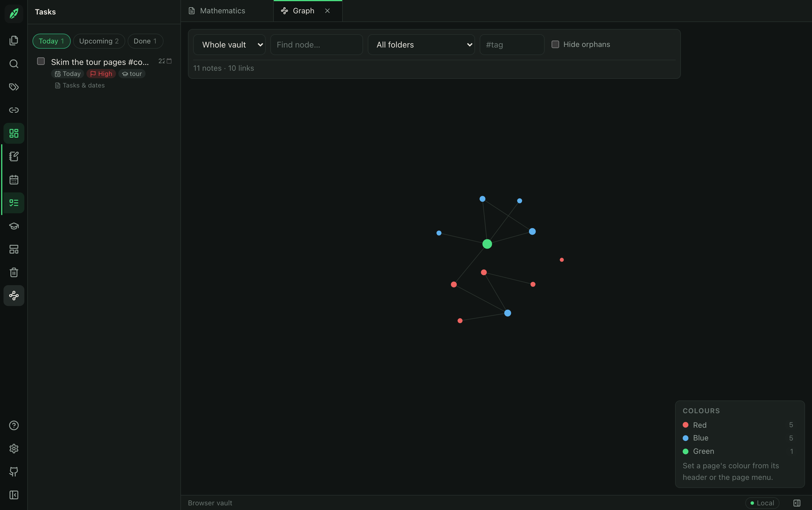Click the calendar icon next to 22
The height and width of the screenshot is (510, 812).
point(169,61)
